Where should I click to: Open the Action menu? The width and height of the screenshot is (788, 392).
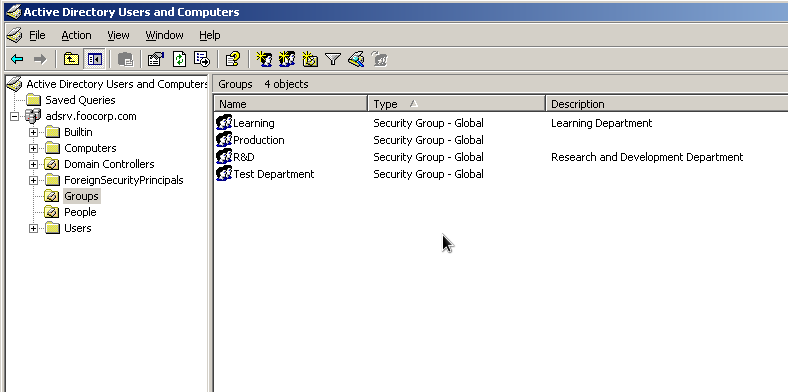click(x=76, y=35)
